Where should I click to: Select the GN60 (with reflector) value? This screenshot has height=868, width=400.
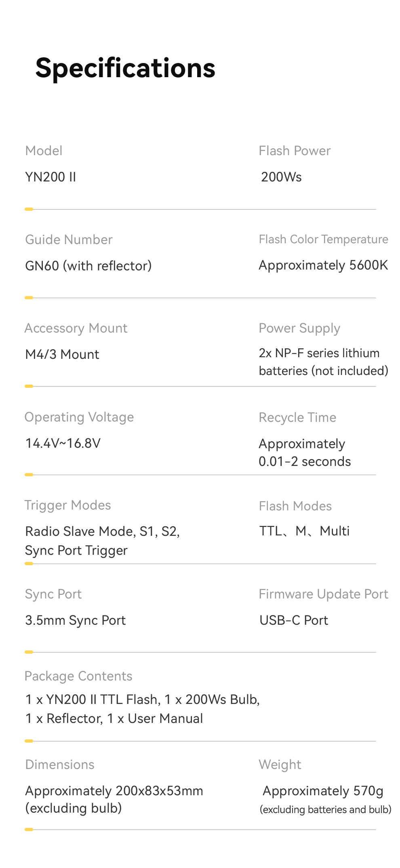coord(88,266)
